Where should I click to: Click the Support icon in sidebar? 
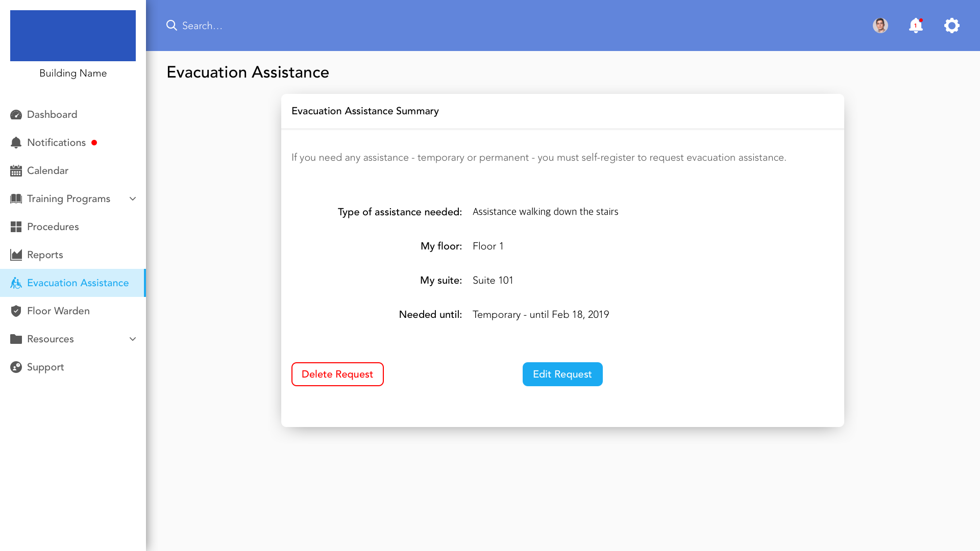16,367
